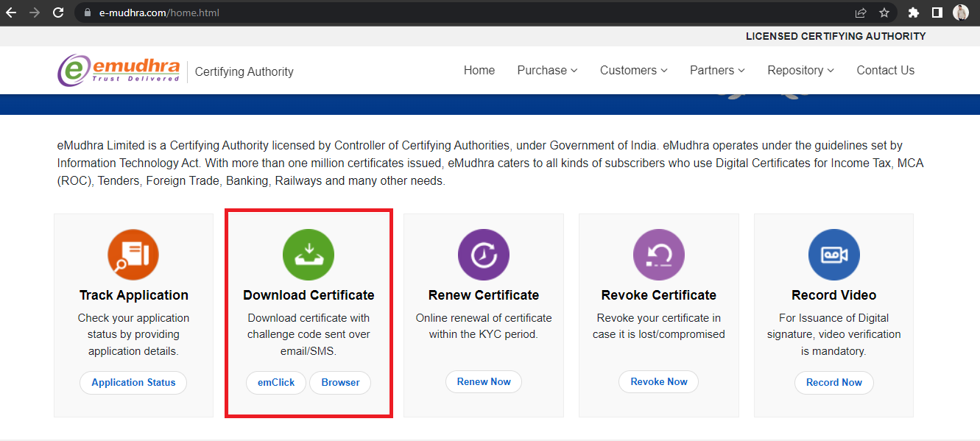Open the Contact Us page
The image size is (980, 441).
(x=886, y=70)
